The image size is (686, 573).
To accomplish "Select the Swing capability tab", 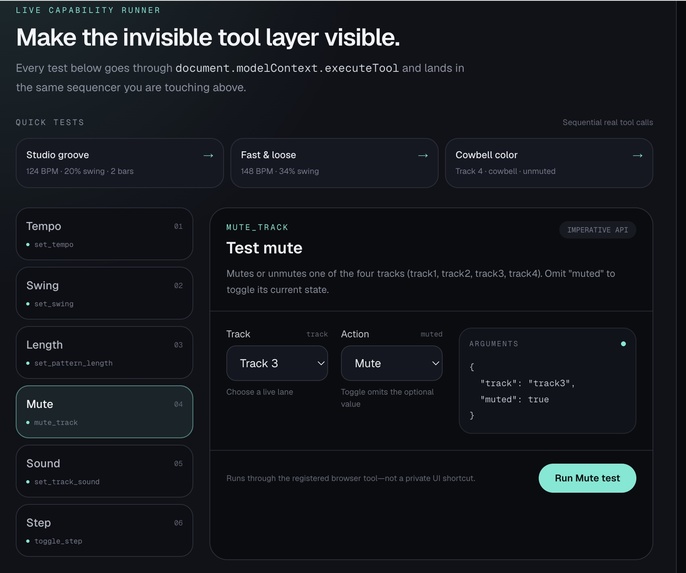I will pos(104,293).
